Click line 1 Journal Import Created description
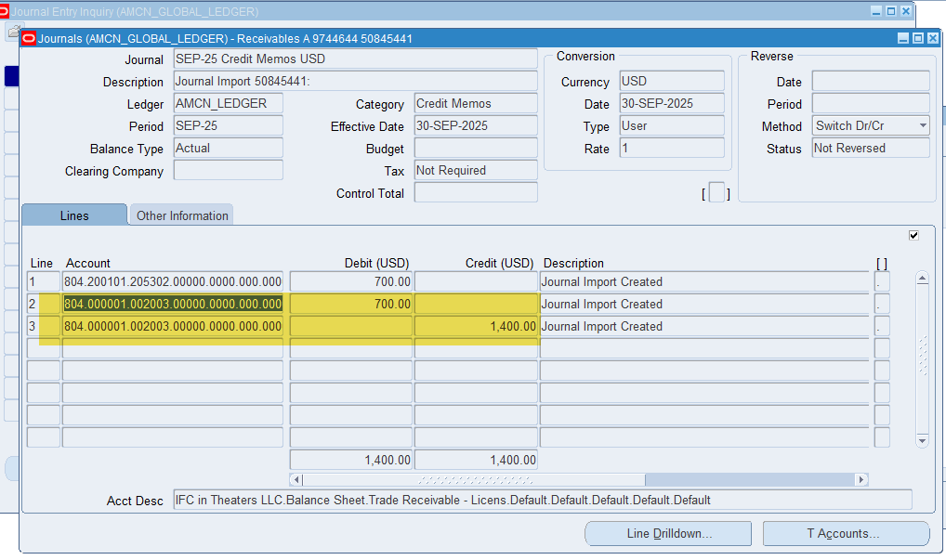The width and height of the screenshot is (946, 560). point(704,281)
